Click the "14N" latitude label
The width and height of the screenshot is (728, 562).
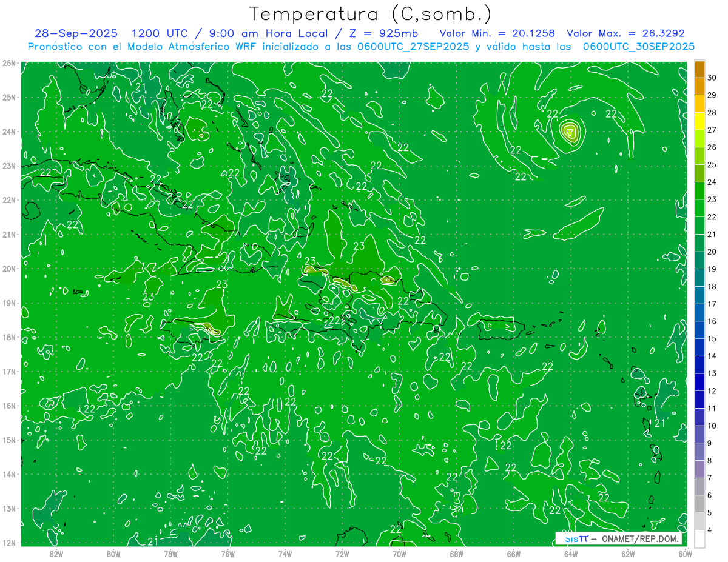[9, 474]
